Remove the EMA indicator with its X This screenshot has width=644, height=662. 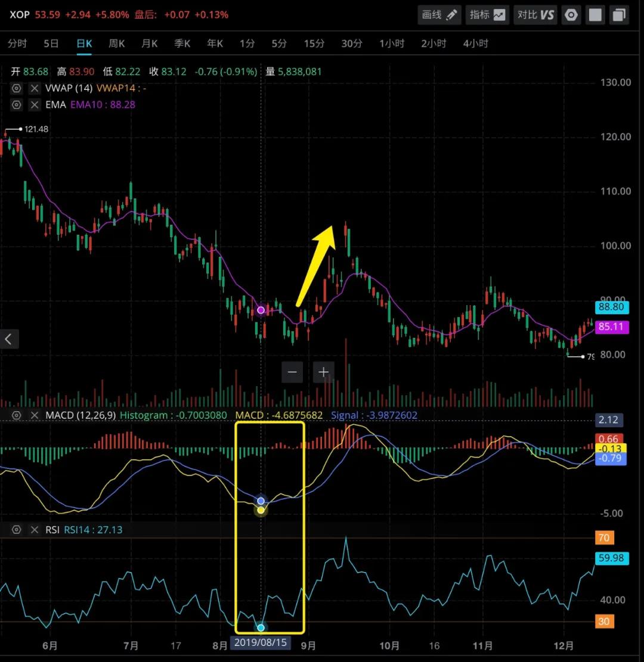coord(33,105)
